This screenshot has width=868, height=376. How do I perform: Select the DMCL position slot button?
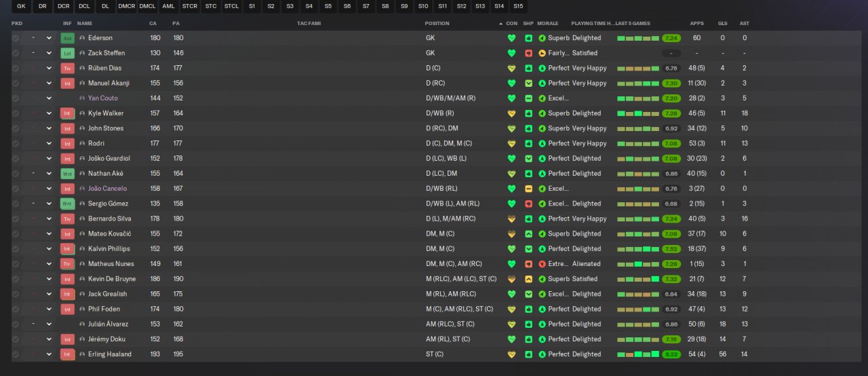[x=148, y=6]
